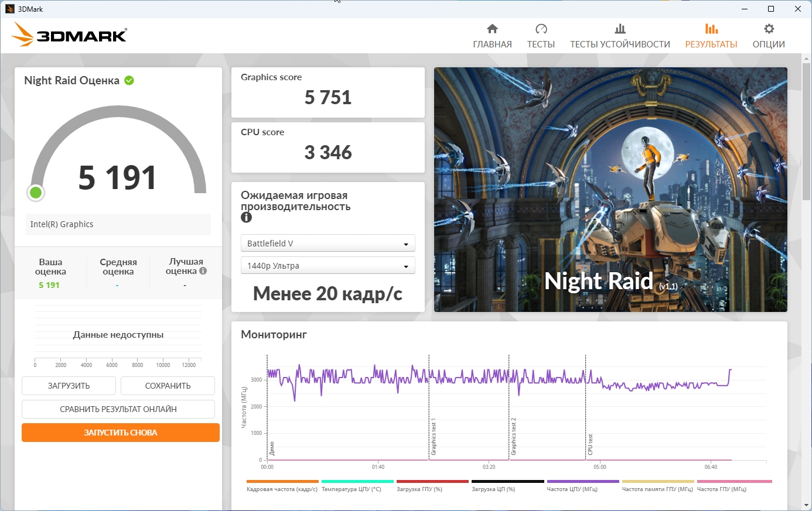Click the Night Raid preview image
This screenshot has height=511, width=812.
(x=610, y=189)
